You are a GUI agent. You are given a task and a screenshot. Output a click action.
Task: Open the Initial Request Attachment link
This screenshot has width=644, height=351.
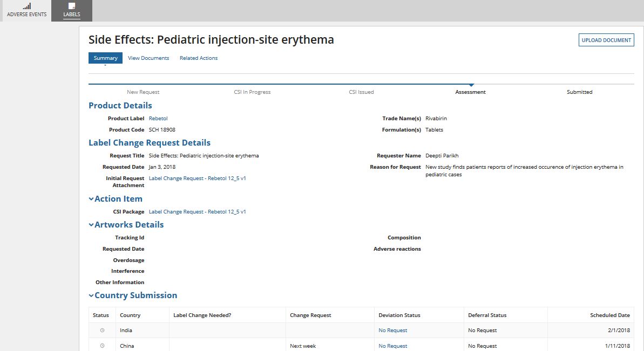pos(197,178)
